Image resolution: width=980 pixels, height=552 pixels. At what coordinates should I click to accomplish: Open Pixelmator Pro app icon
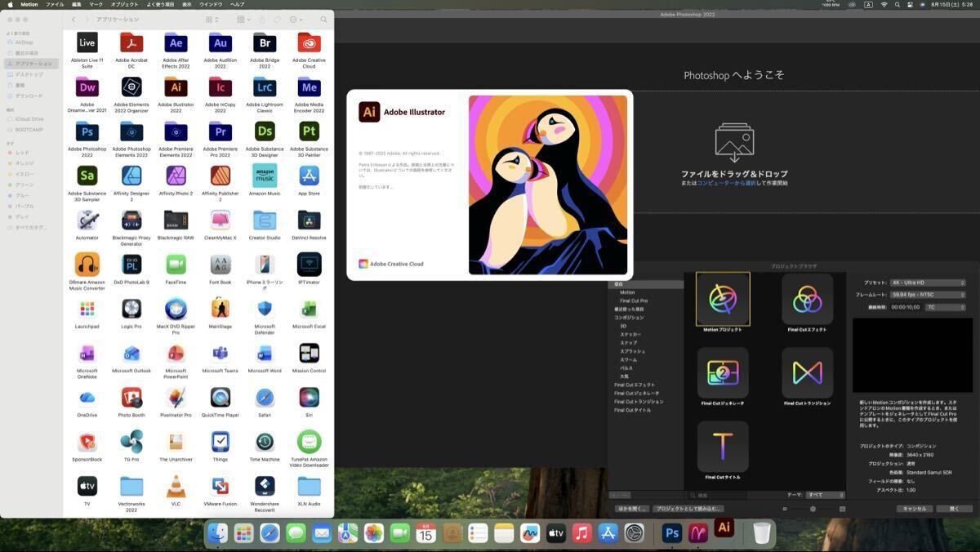176,397
